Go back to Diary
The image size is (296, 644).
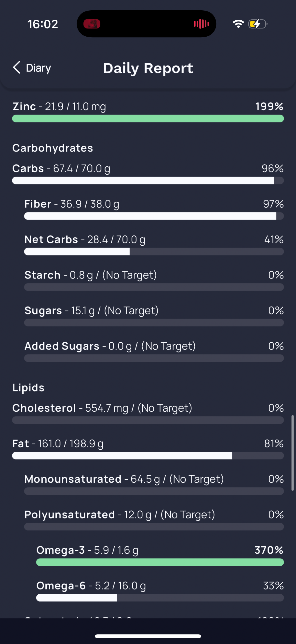[32, 68]
